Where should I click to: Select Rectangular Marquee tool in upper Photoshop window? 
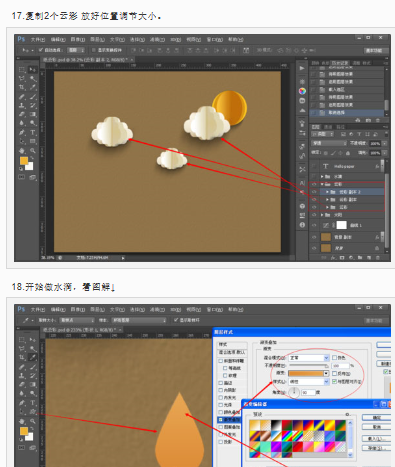(22, 69)
